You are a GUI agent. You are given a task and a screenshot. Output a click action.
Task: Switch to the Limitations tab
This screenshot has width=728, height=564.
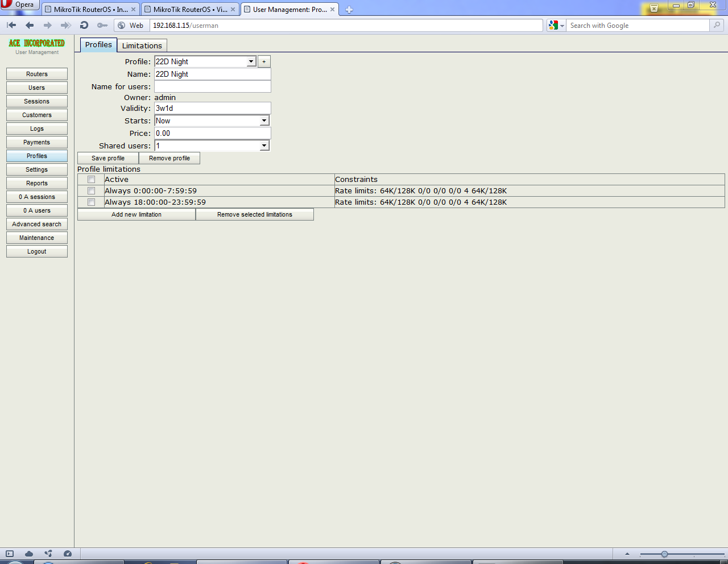[142, 45]
